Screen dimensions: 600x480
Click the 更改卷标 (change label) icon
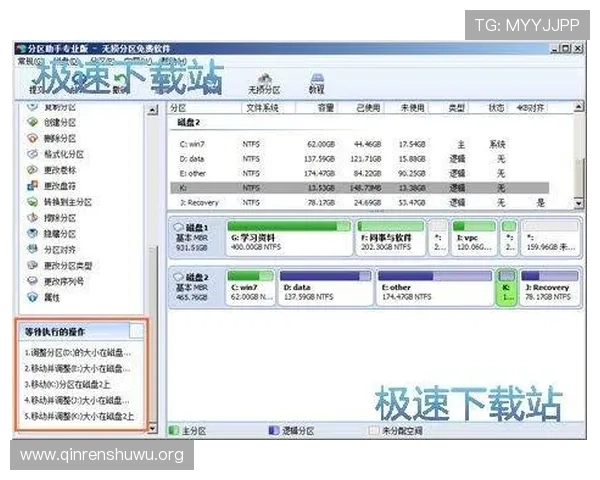coord(33,170)
